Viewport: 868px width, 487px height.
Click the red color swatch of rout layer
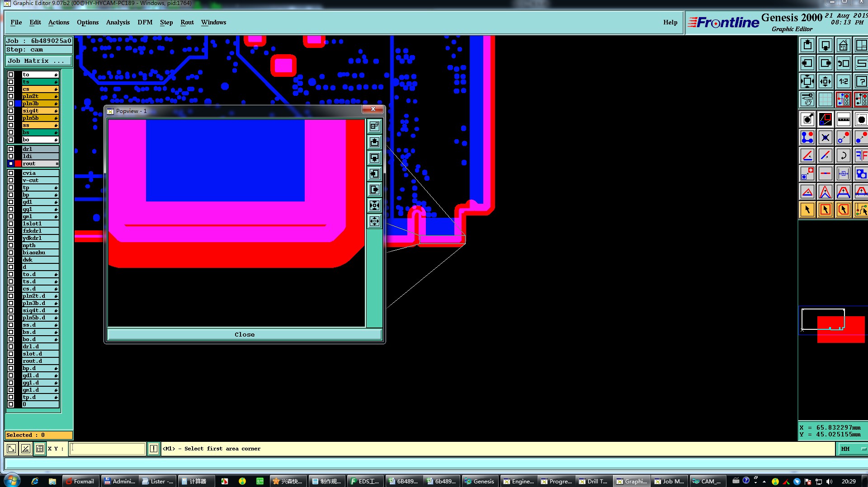tap(18, 164)
